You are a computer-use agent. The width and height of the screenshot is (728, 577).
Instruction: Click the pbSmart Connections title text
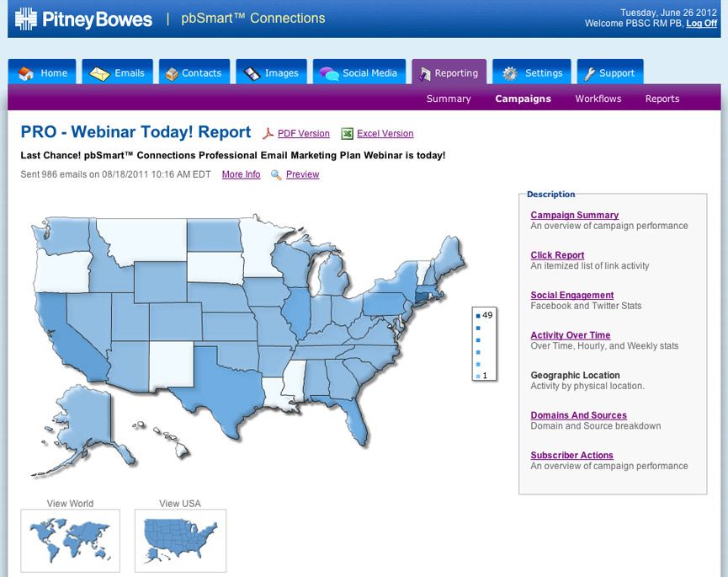pyautogui.click(x=253, y=19)
